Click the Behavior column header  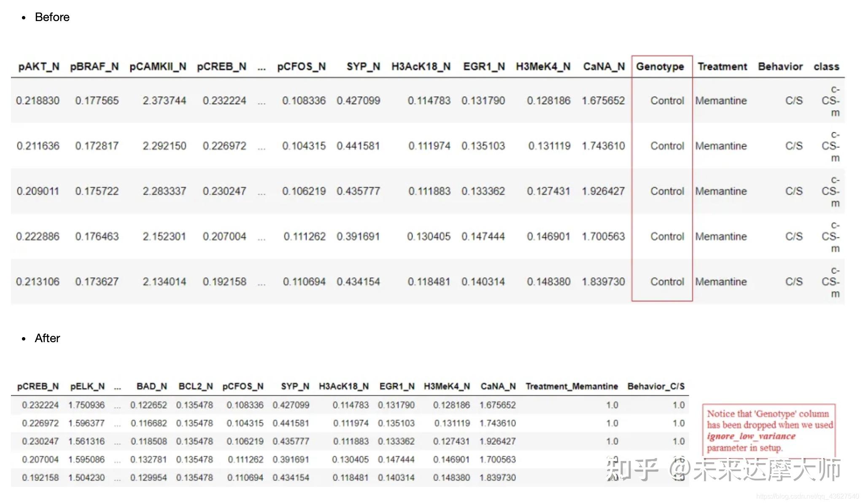[x=780, y=67]
